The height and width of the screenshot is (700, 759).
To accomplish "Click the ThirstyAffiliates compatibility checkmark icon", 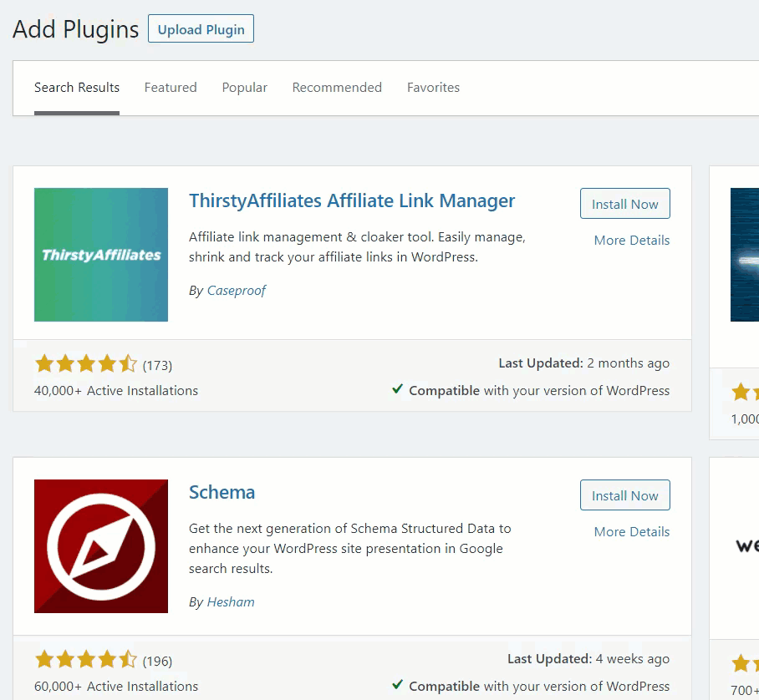I will pyautogui.click(x=397, y=389).
